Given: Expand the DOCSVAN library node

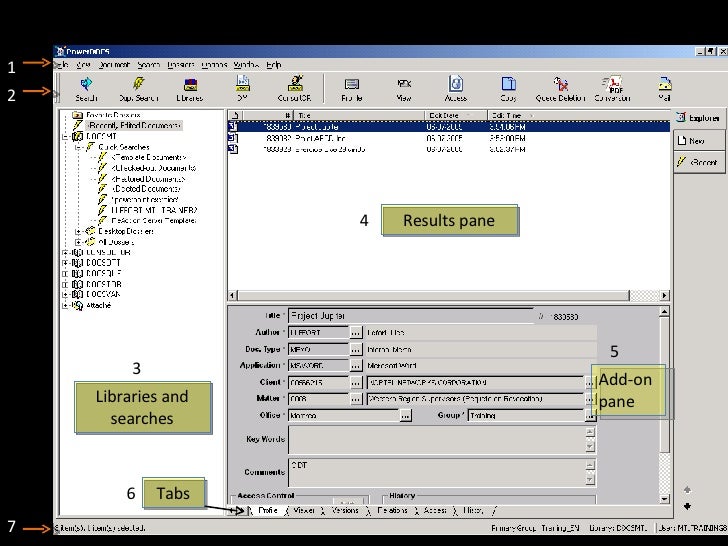Looking at the screenshot, I should [x=65, y=294].
